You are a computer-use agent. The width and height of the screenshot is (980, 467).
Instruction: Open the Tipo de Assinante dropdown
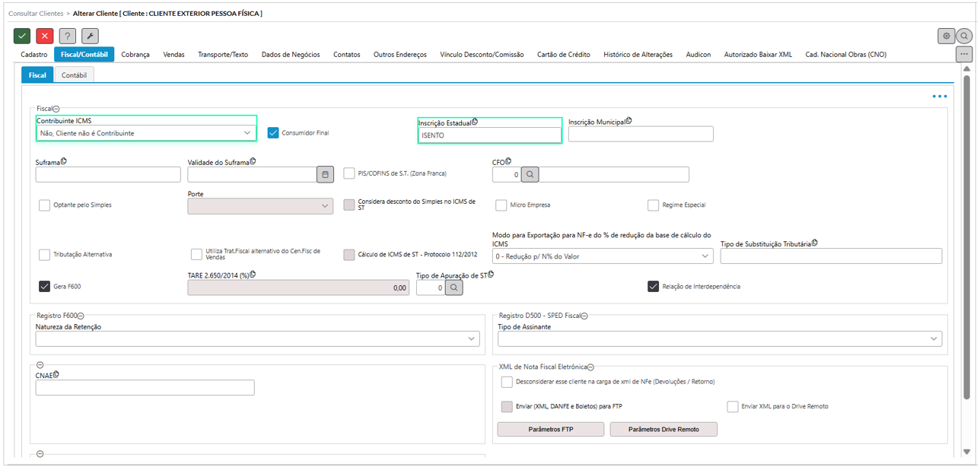coord(720,339)
